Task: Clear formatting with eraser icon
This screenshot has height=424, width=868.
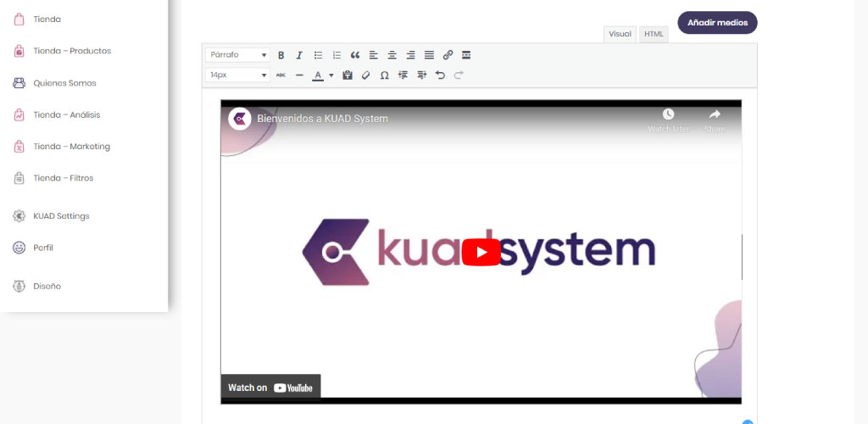Action: click(x=366, y=75)
